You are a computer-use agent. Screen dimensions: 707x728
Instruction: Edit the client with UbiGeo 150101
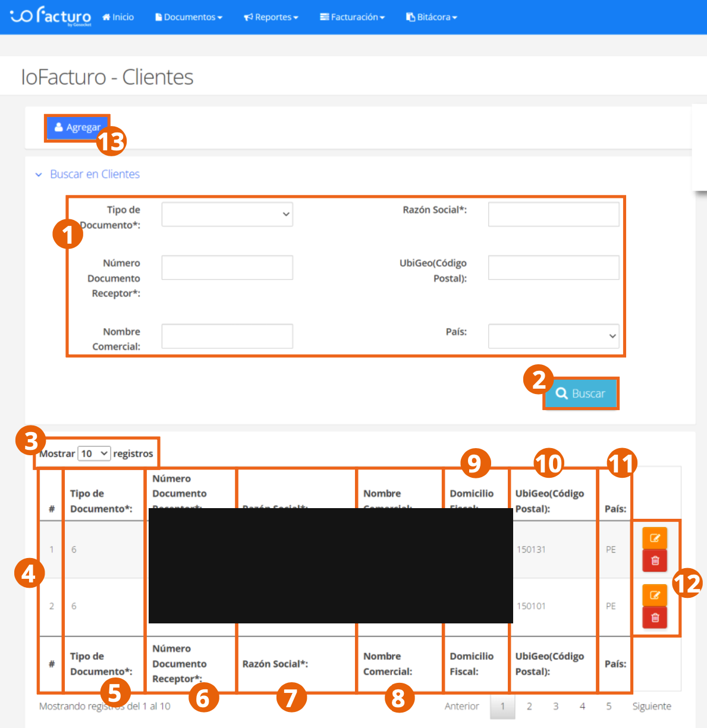click(655, 595)
